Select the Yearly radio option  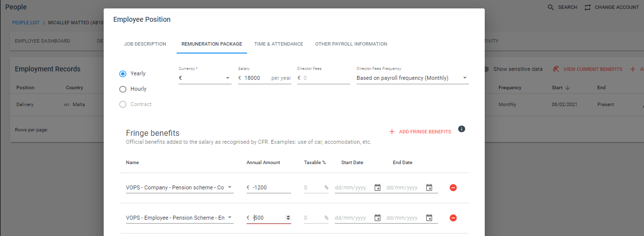(123, 73)
